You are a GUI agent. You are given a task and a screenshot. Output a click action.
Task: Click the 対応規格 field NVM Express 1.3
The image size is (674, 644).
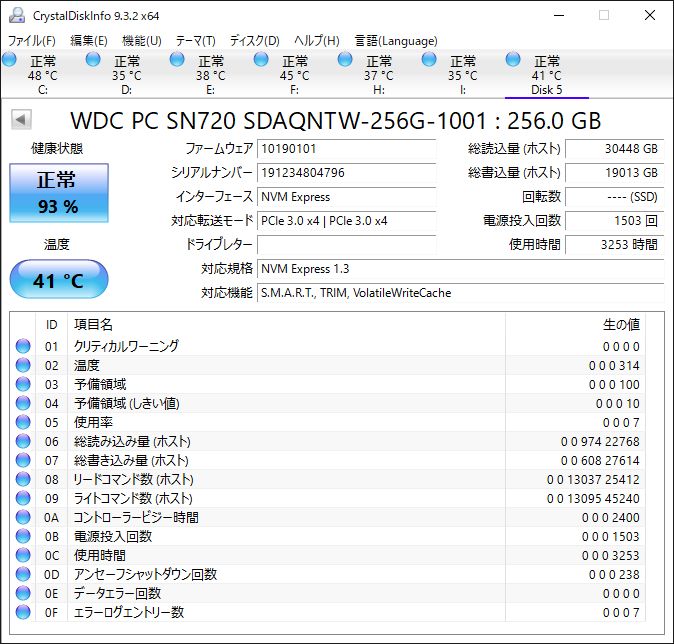(461, 269)
